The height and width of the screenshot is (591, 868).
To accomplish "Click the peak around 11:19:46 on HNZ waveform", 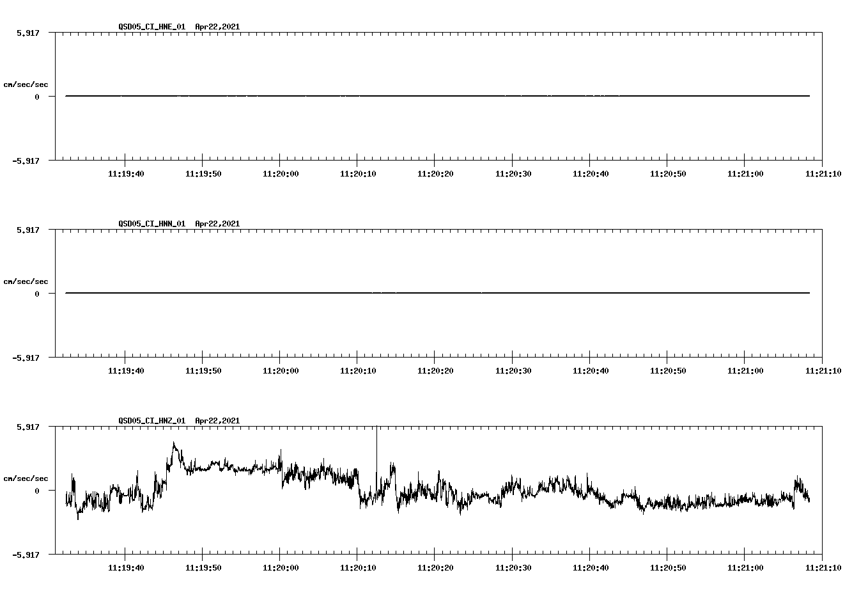I will (x=173, y=443).
